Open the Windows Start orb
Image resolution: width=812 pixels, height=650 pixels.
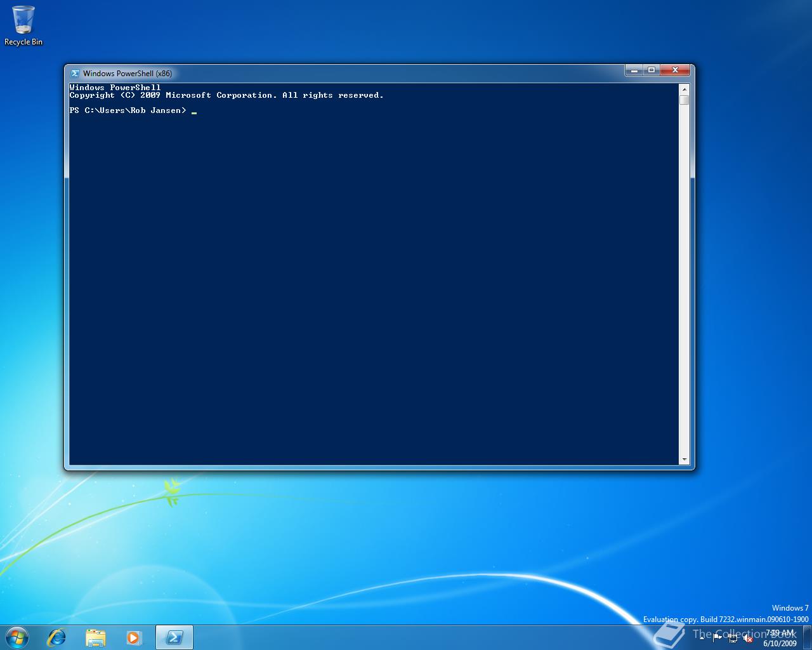(x=16, y=637)
